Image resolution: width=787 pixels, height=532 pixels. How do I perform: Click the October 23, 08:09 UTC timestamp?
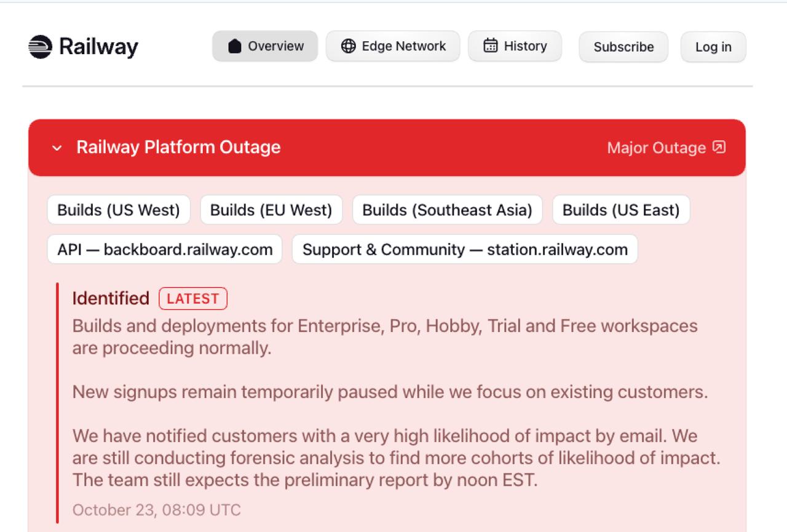157,510
